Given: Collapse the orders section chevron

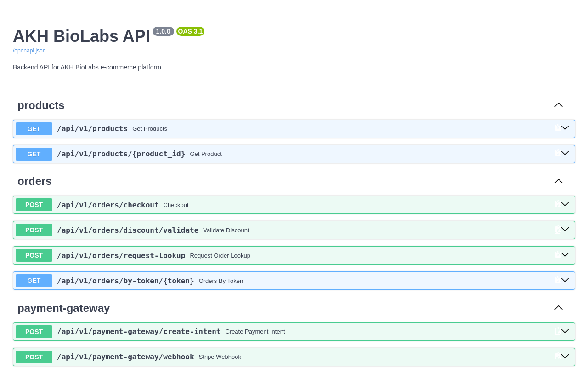Looking at the screenshot, I should [x=559, y=181].
